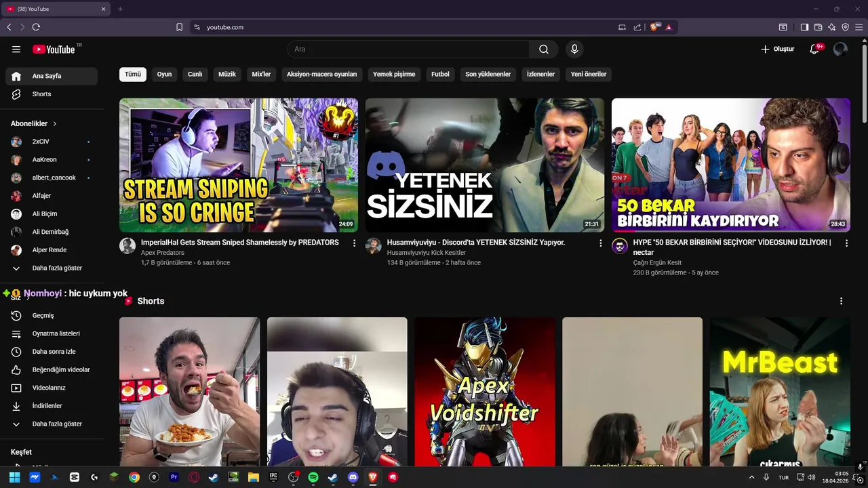Open Premiere Pro from the taskbar
This screenshot has width=868, height=488.
[x=174, y=477]
